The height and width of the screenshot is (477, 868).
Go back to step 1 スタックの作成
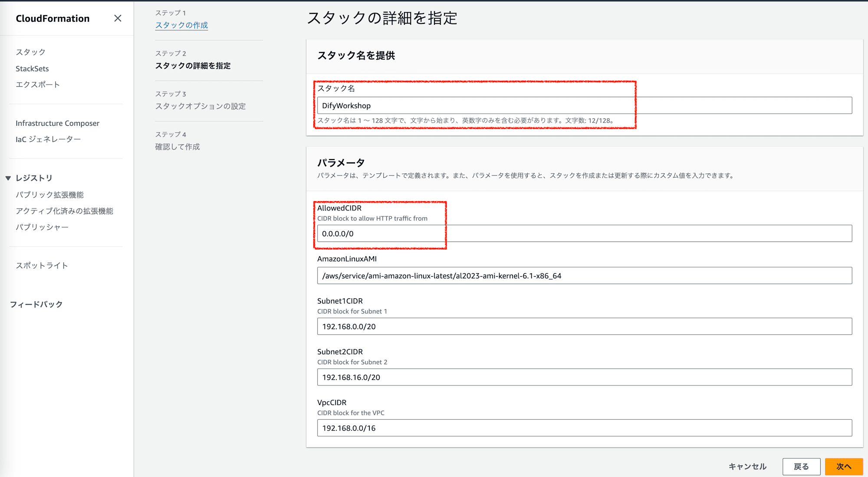tap(181, 25)
